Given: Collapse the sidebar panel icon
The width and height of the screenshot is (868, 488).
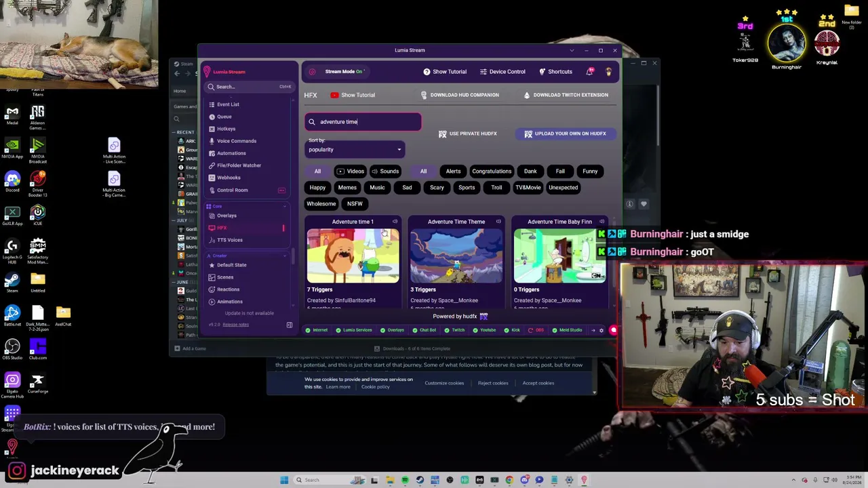Looking at the screenshot, I should 290,325.
